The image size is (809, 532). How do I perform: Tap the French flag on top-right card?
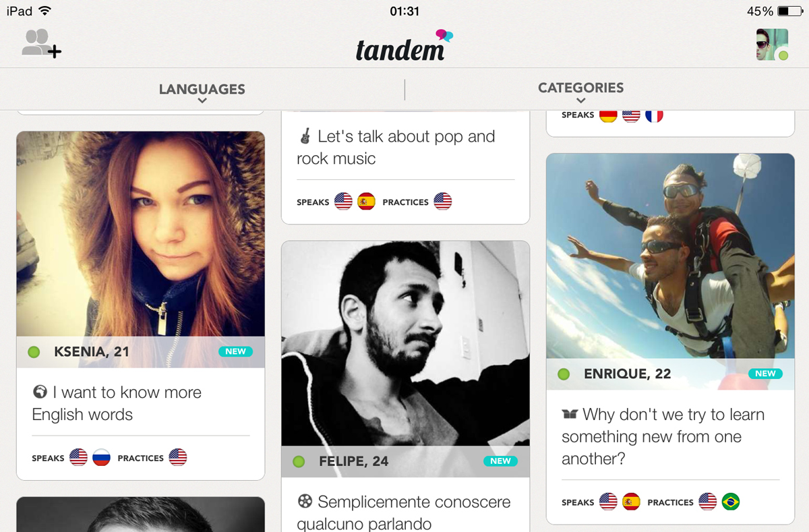tap(654, 115)
